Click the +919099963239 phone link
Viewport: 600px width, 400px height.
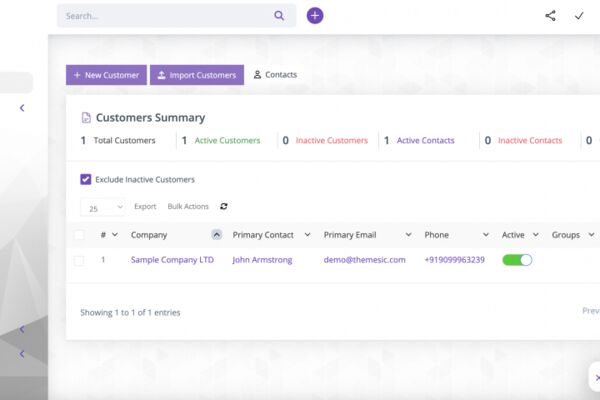(455, 260)
